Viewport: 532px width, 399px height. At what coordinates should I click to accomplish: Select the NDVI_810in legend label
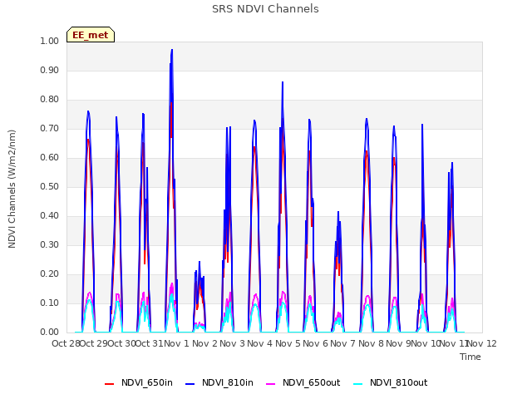(x=228, y=382)
